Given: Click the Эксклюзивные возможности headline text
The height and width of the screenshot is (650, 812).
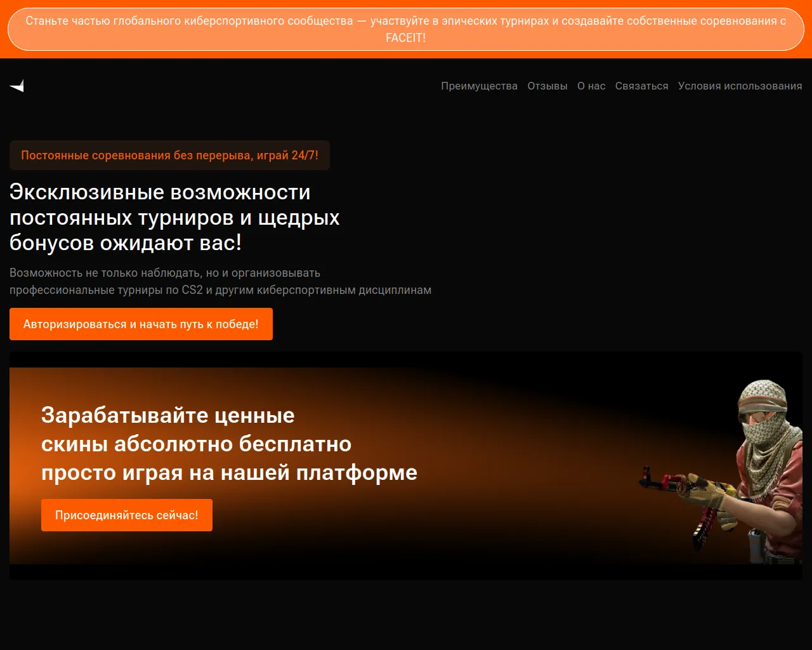Looking at the screenshot, I should click(x=174, y=217).
